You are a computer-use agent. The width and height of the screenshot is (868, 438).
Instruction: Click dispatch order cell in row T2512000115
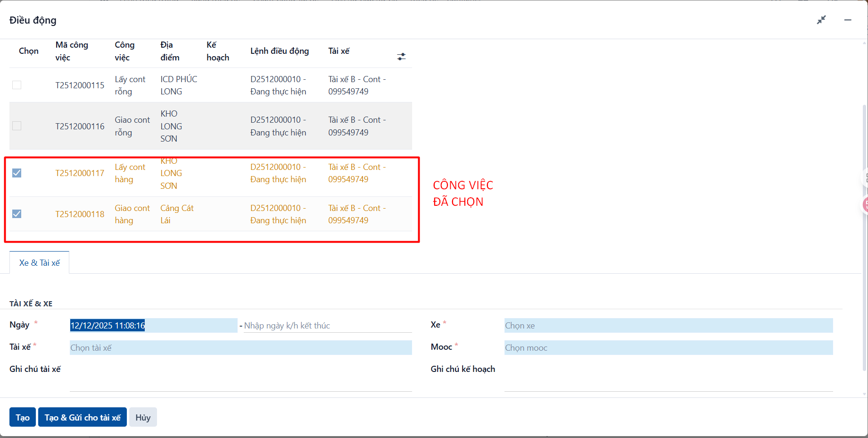(278, 85)
